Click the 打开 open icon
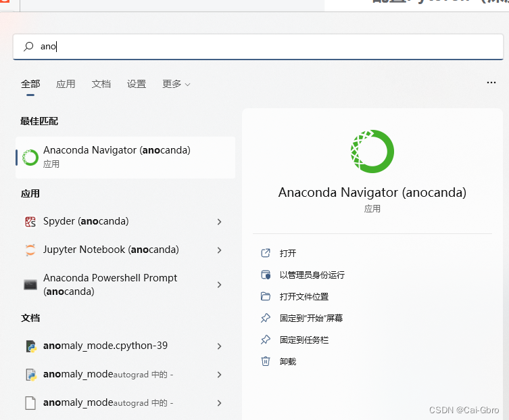Viewport: 509px width, 420px height. tap(266, 253)
